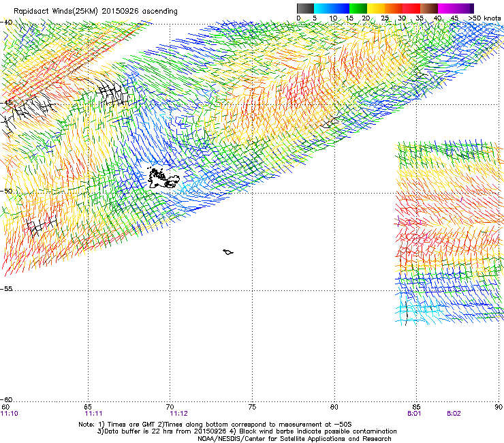Screen dimensions: 504x443
Task: Click the '65' longitude label
Action: (x=88, y=407)
